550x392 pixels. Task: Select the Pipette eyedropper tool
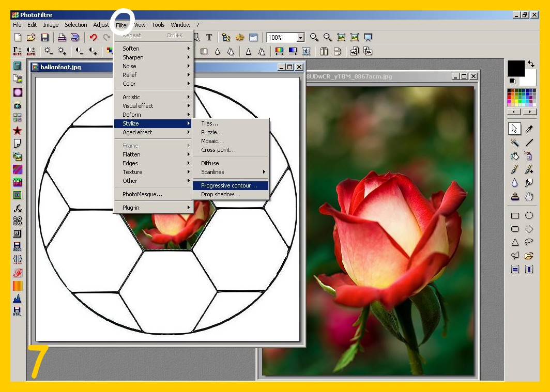(x=529, y=129)
